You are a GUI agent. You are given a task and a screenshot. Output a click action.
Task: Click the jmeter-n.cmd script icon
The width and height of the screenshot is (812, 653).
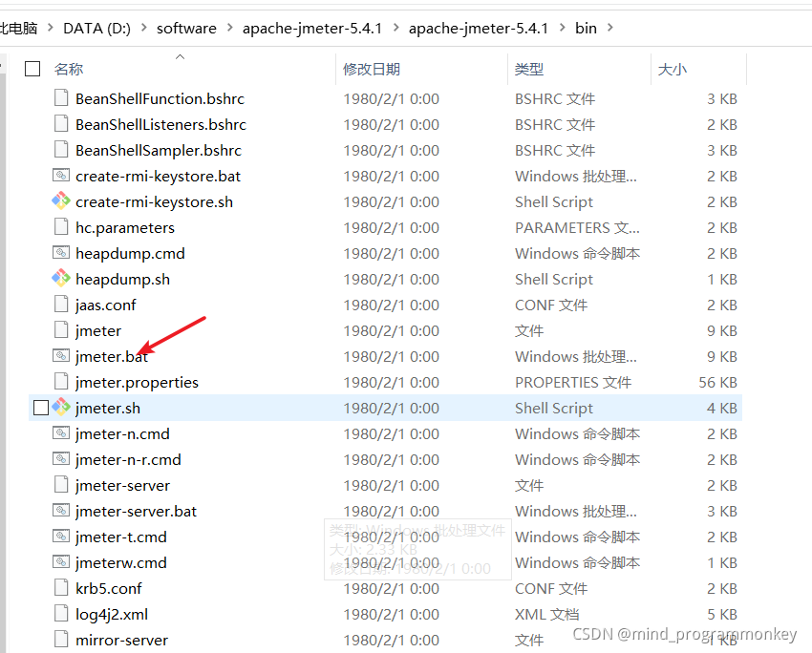(x=61, y=433)
